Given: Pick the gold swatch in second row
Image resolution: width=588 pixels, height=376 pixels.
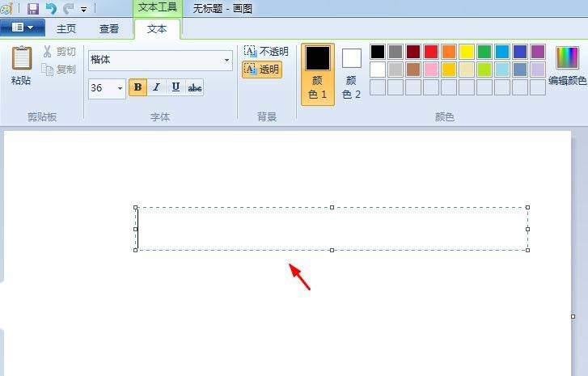Looking at the screenshot, I should tap(449, 70).
